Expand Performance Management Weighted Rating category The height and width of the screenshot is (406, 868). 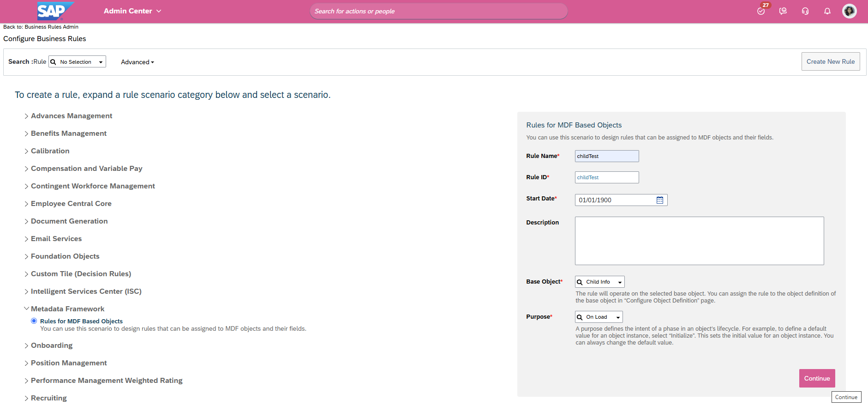(103, 381)
